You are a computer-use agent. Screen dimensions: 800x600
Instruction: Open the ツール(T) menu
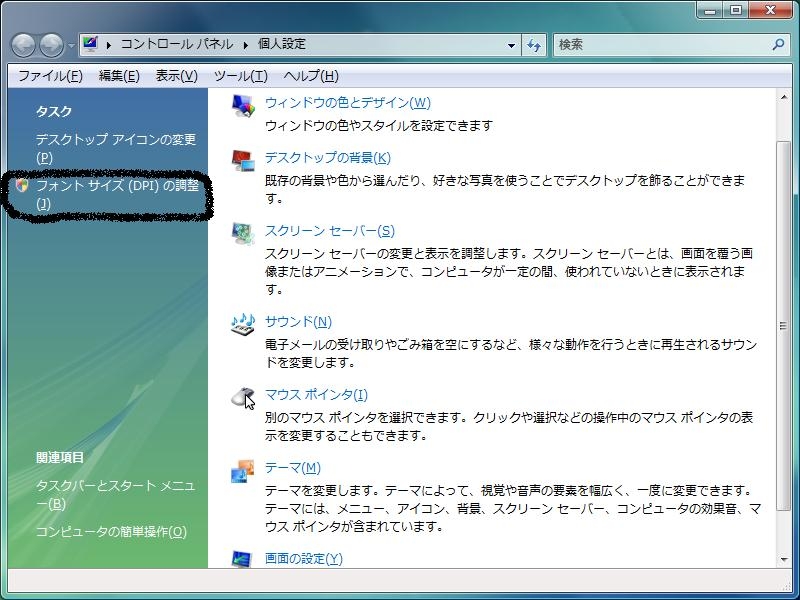point(241,76)
